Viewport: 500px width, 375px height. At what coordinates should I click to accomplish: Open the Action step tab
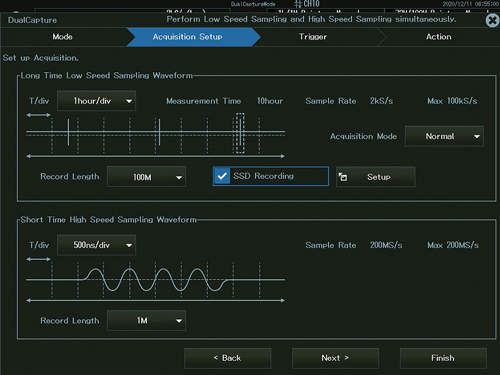click(x=439, y=37)
